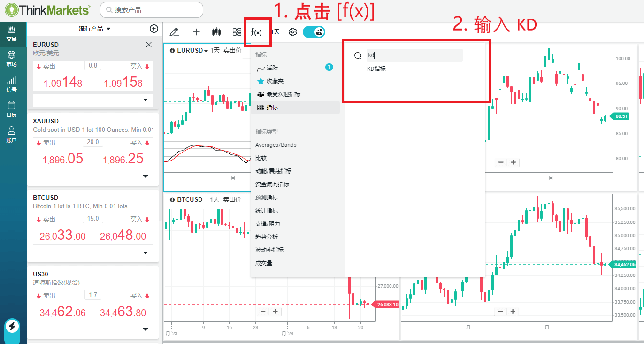Open the 交易 trading sidebar section

12,34
